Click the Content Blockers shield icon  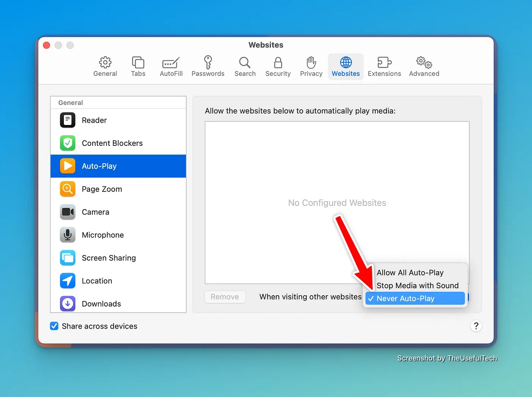[68, 143]
